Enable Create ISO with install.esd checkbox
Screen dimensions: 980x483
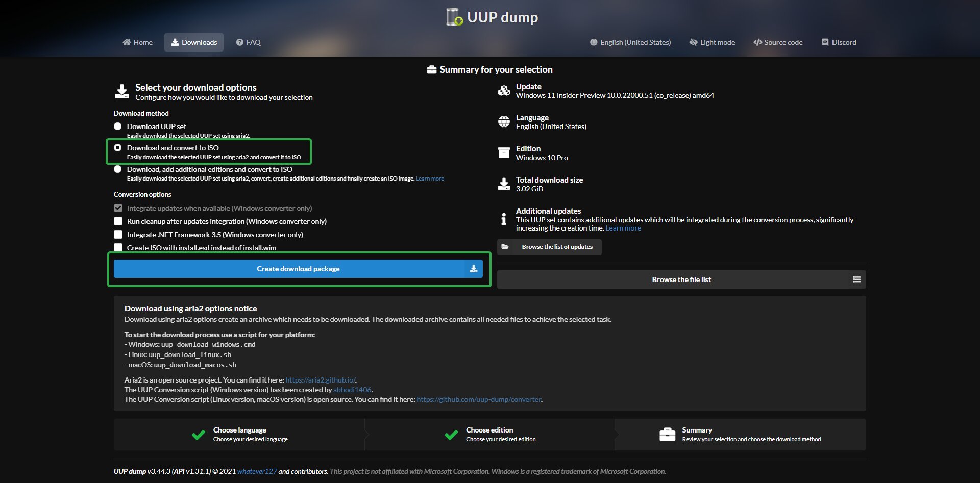[x=118, y=248]
